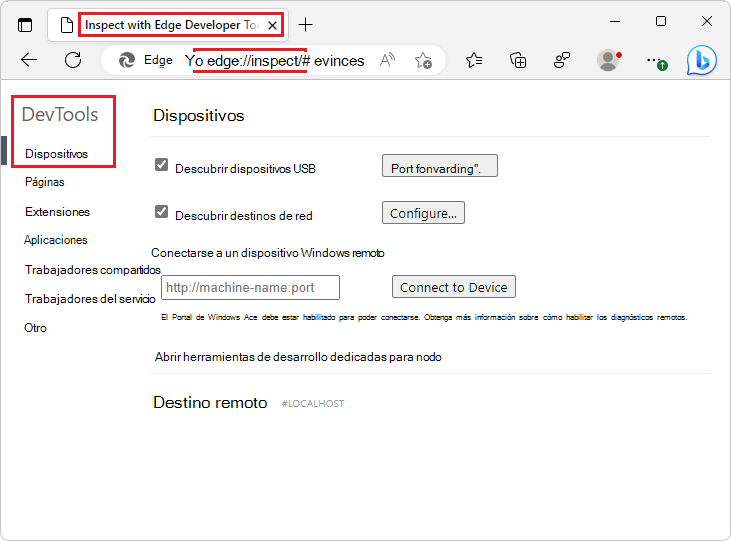
Task: Select Otro in sidebar
Action: pos(35,328)
